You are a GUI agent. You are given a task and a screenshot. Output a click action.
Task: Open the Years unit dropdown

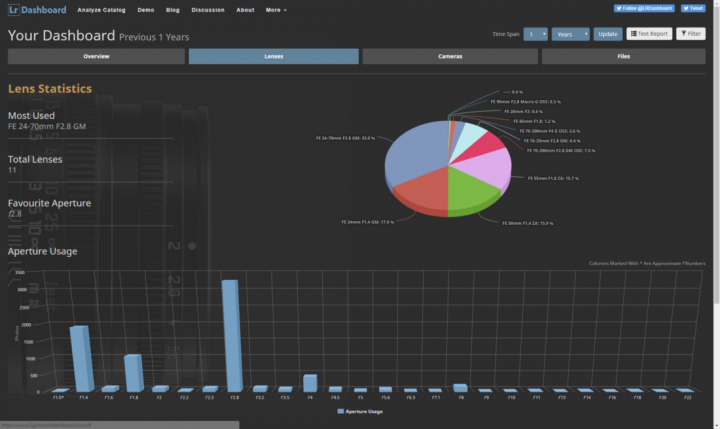570,34
